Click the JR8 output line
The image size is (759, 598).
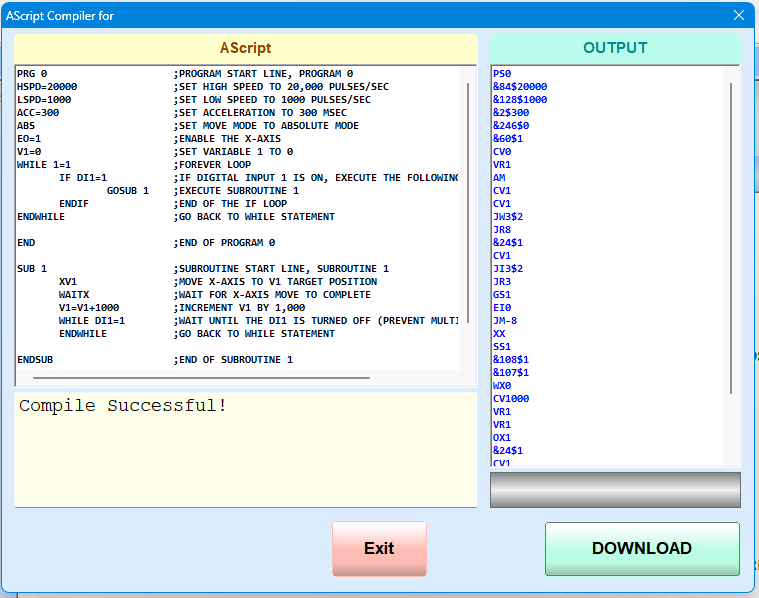point(502,230)
